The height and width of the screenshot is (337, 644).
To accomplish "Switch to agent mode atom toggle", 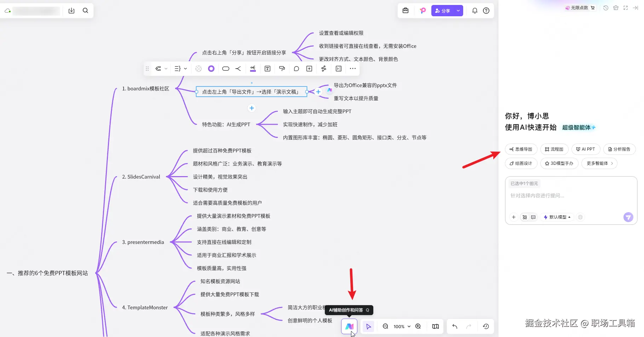I will (x=525, y=217).
